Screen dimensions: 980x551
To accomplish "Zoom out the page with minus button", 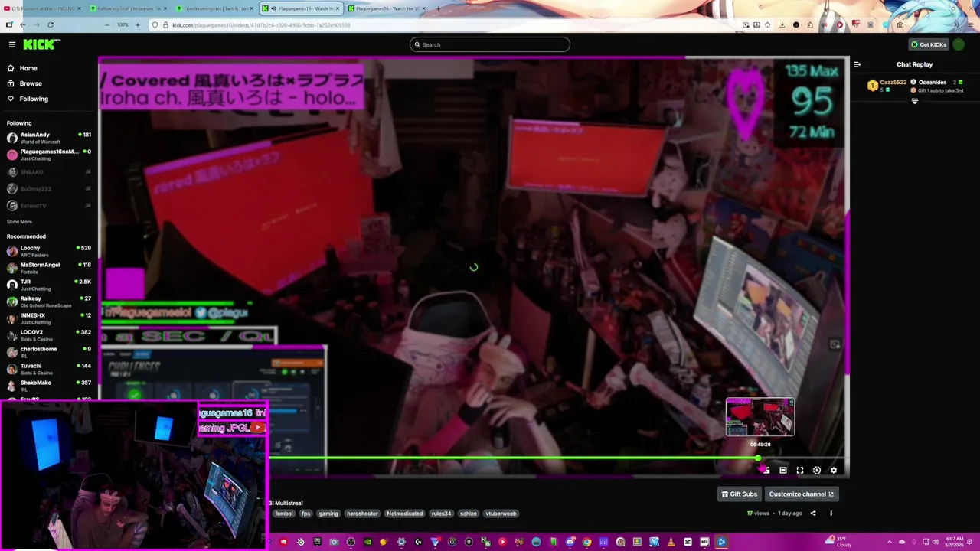I will click(x=107, y=24).
